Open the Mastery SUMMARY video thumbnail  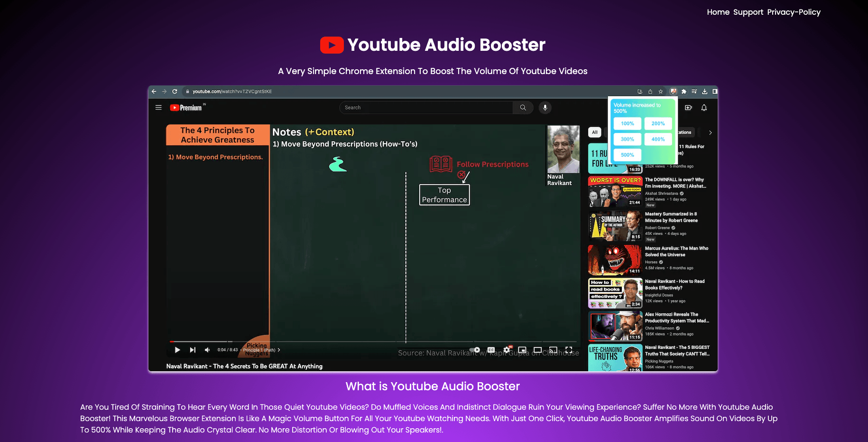pyautogui.click(x=615, y=226)
